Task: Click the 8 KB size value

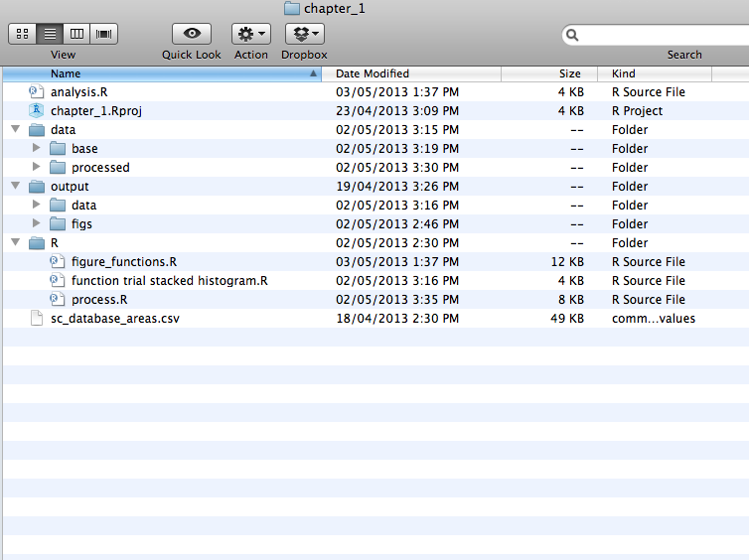Action: (x=571, y=300)
